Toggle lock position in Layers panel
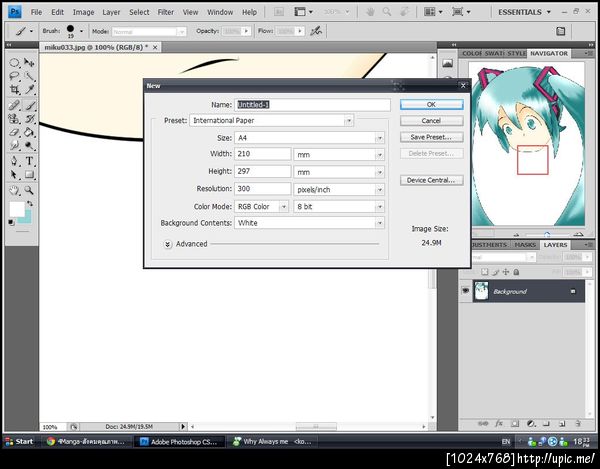This screenshot has width=600, height=469. 506,272
